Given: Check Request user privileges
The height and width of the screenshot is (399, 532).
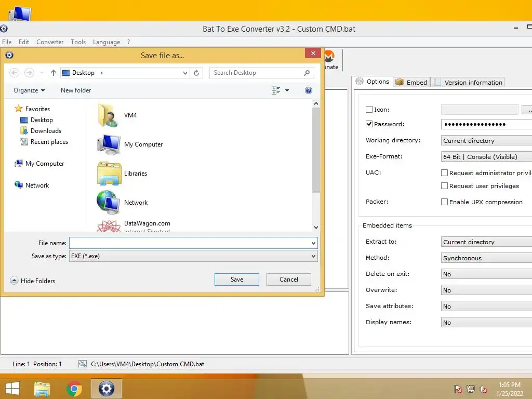Looking at the screenshot, I should [x=444, y=186].
